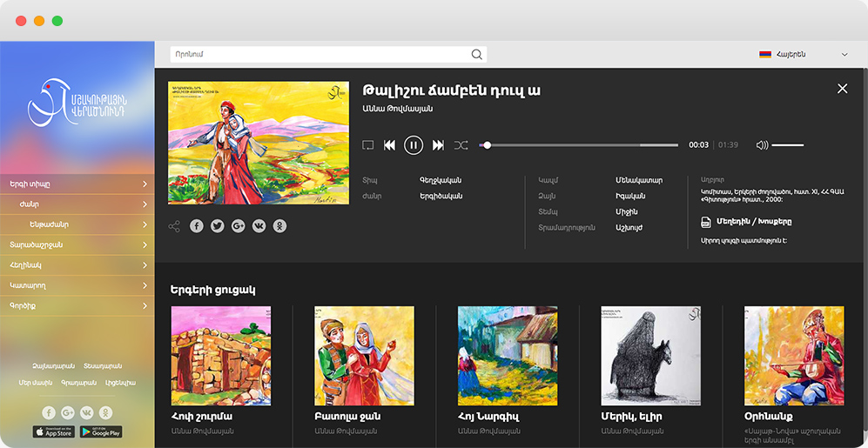Expand the Երգի տիպը sidebar filter
This screenshot has height=448, width=868.
77,184
